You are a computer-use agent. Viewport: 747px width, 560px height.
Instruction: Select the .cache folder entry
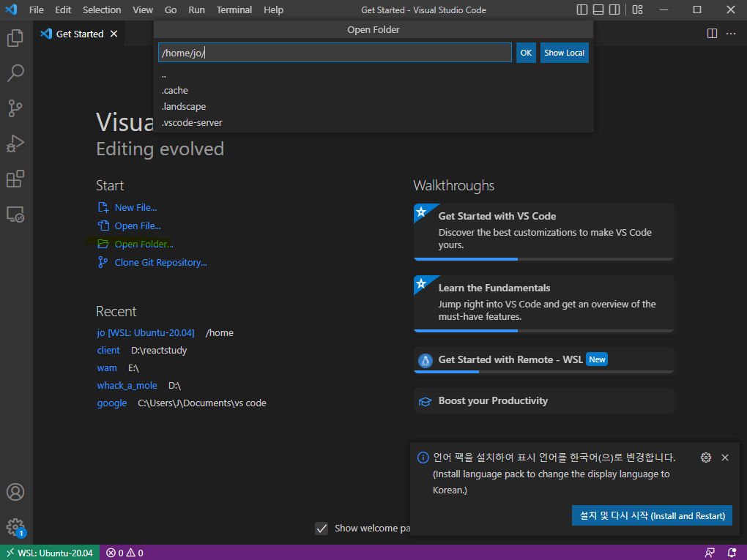(x=373, y=91)
